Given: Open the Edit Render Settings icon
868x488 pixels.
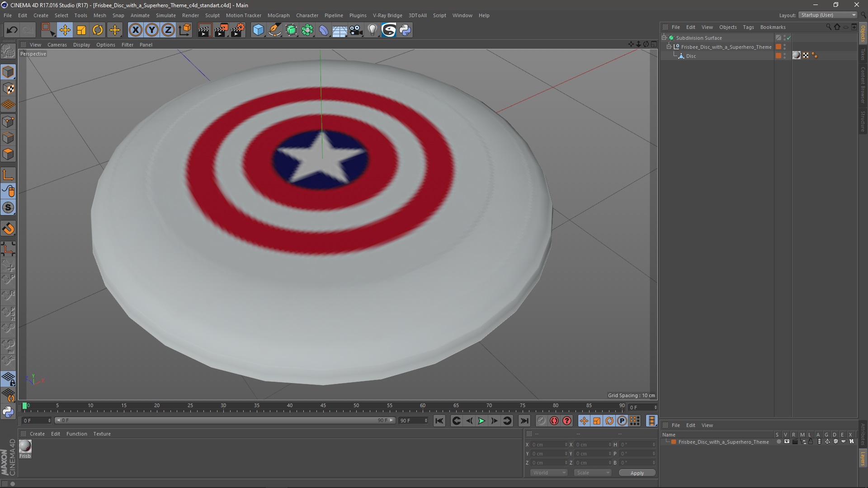Looking at the screenshot, I should click(x=238, y=30).
